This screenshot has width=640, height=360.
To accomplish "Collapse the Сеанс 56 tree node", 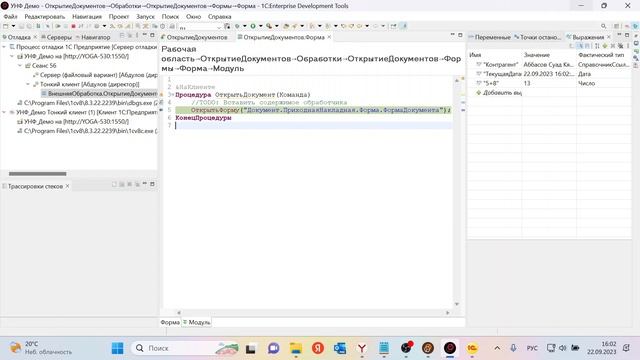I will pos(20,65).
